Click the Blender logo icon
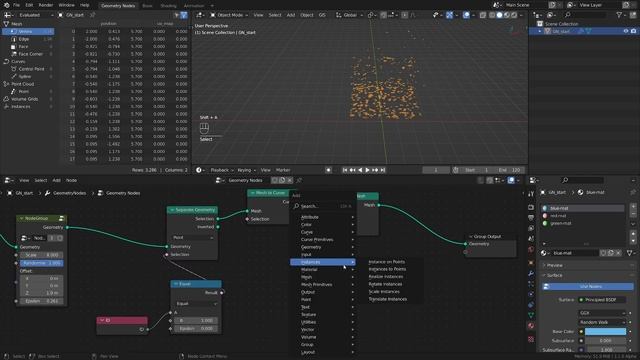640x360 pixels. coord(6,5)
